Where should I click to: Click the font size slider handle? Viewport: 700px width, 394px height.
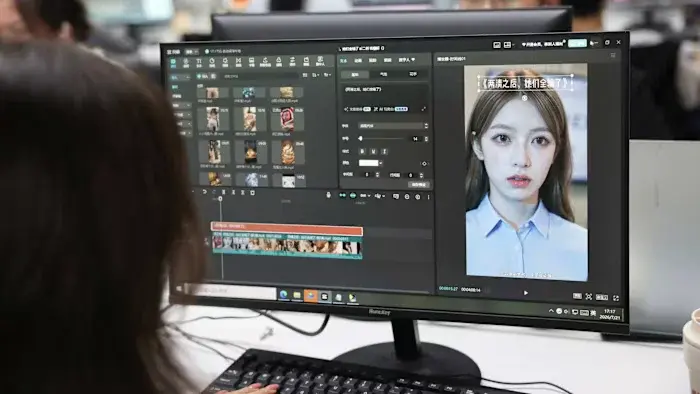pyautogui.click(x=360, y=139)
